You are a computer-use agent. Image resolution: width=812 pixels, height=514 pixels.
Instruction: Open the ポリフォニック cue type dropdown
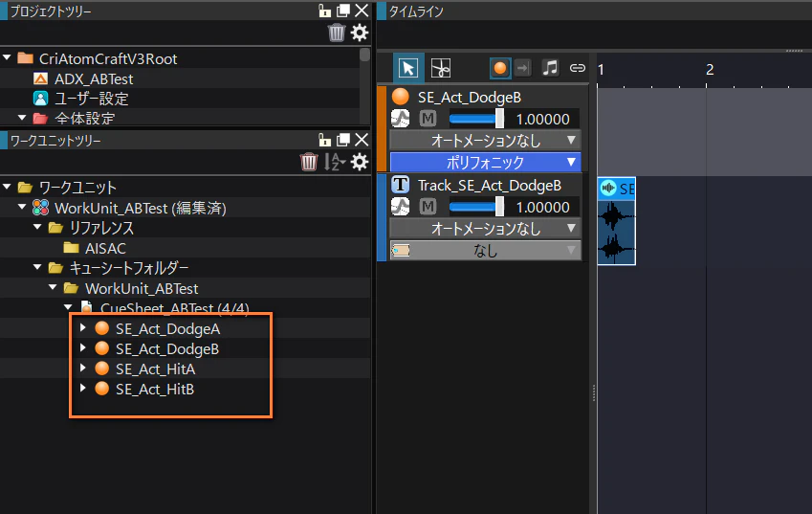coord(485,162)
